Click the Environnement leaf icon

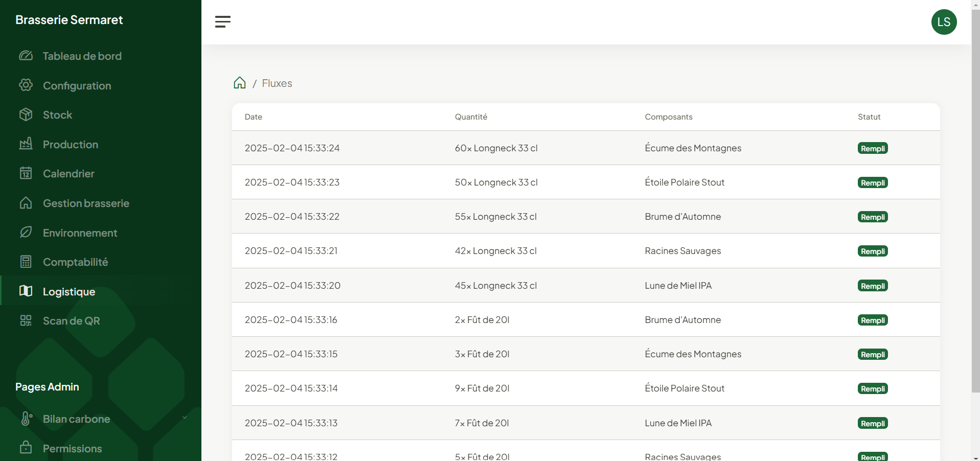coord(26,233)
